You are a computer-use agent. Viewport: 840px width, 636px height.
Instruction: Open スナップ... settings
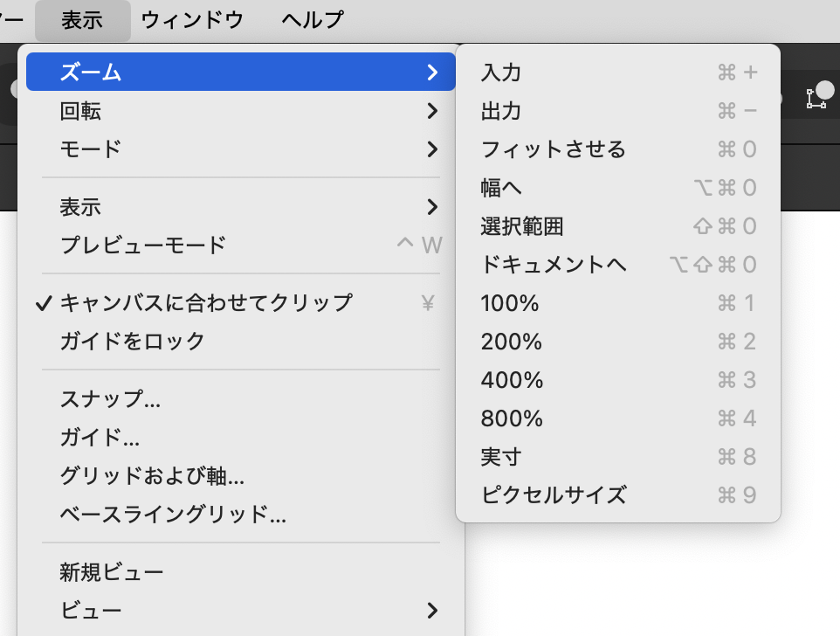tap(110, 399)
